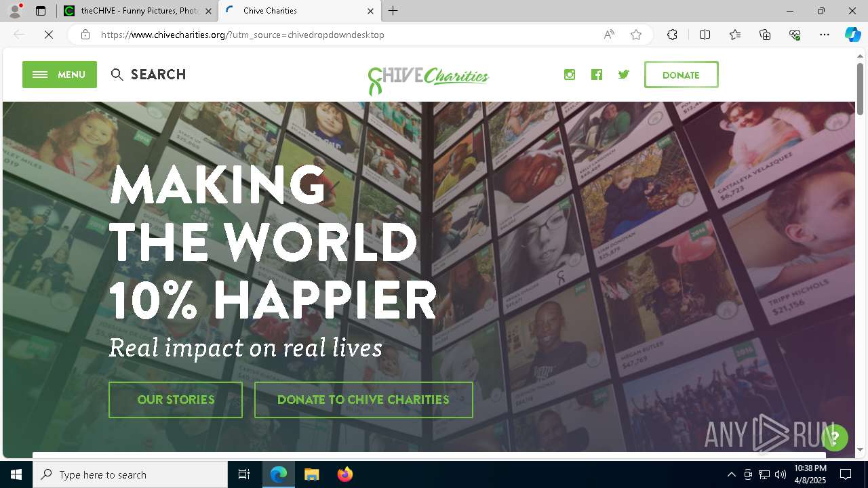Open the Windows Start menu
The width and height of the screenshot is (868, 488).
point(16,474)
